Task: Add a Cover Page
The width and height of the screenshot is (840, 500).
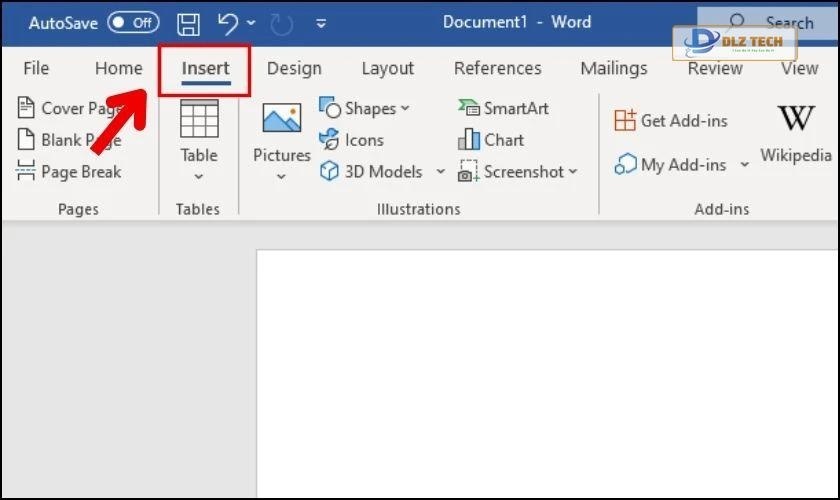Action: pyautogui.click(x=70, y=108)
